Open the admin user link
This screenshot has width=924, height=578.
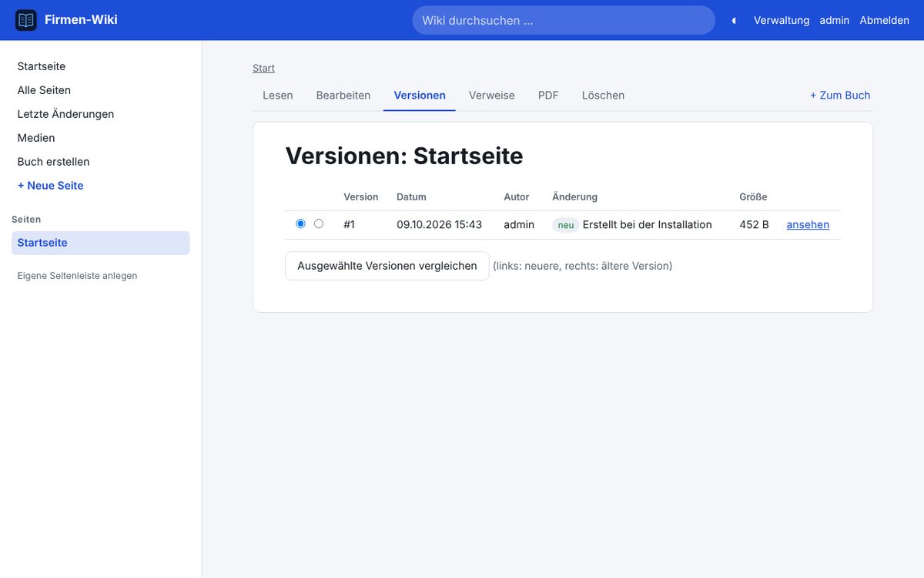pos(835,21)
